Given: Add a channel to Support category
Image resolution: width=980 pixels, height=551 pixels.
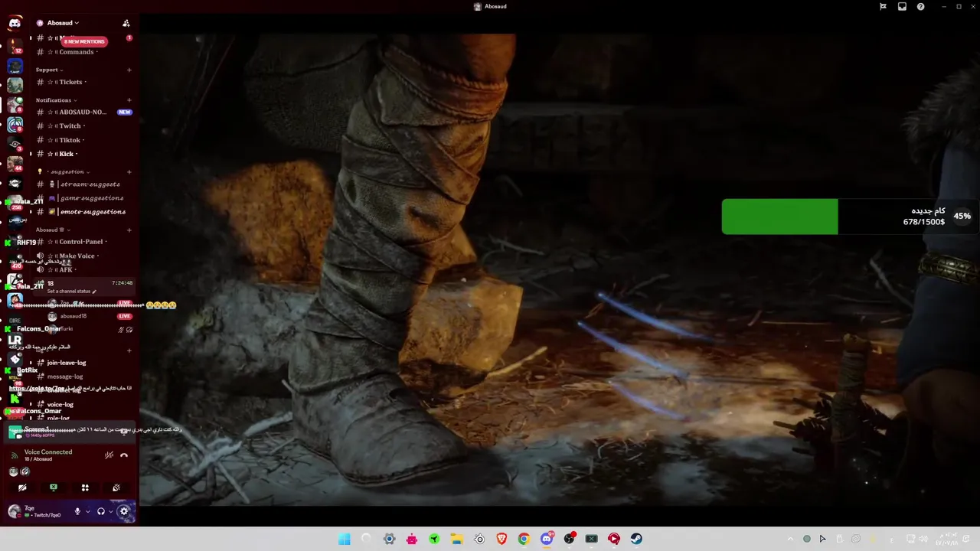Looking at the screenshot, I should coord(129,70).
